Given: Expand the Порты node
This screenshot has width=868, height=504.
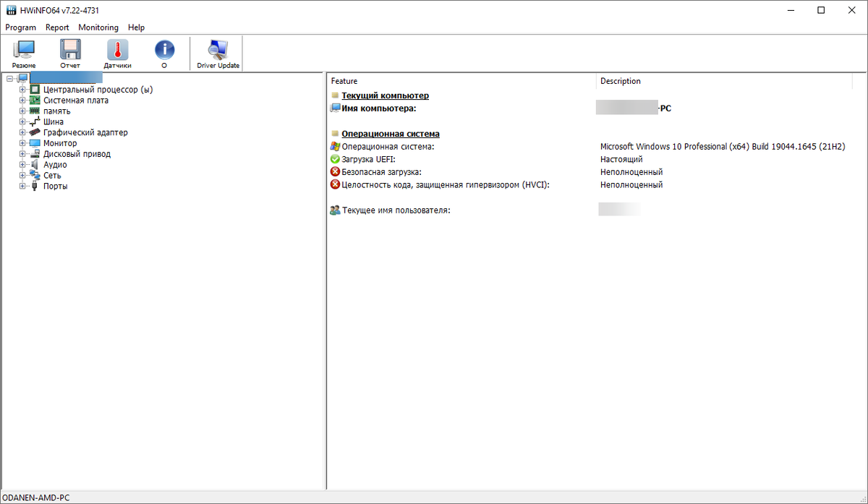Looking at the screenshot, I should click(x=22, y=186).
